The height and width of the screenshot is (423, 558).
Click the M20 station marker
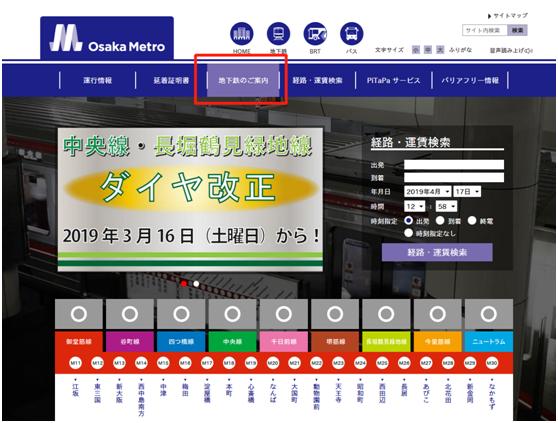coord(273,363)
